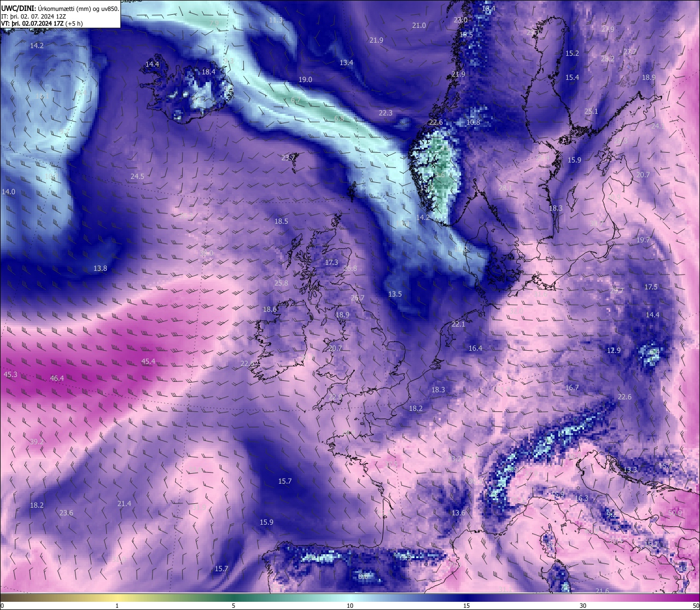Click the 22.9 value over southwest England
This screenshot has height=610, width=700.
pos(335,397)
